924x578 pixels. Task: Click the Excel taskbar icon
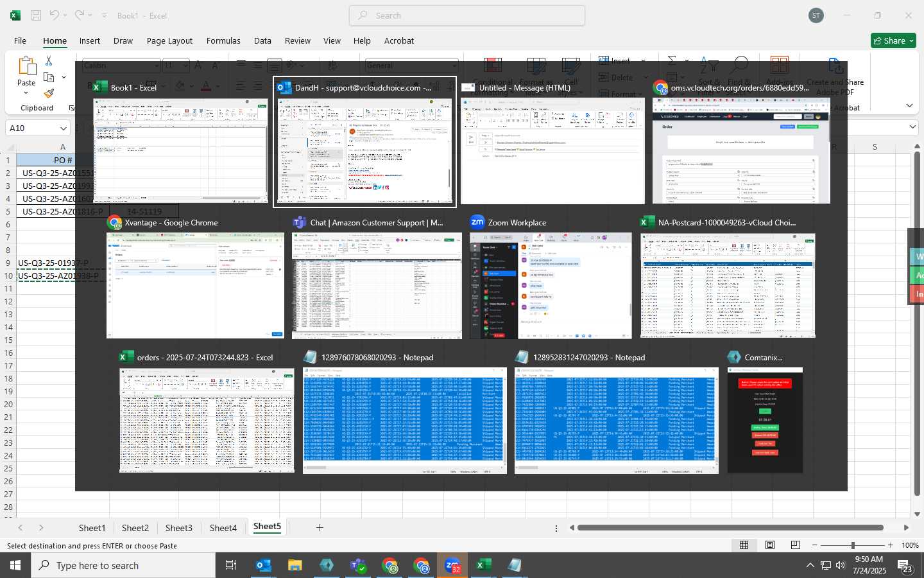point(483,565)
